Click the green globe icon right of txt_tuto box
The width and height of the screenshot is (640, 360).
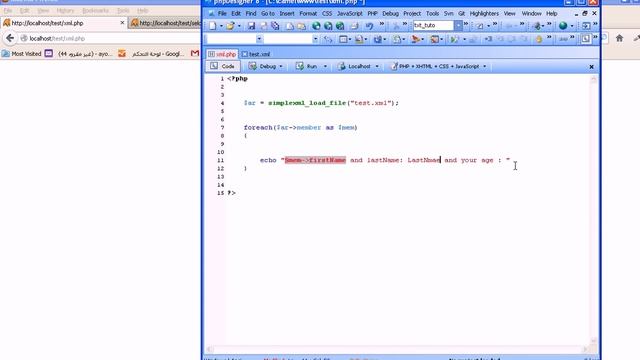click(x=563, y=26)
